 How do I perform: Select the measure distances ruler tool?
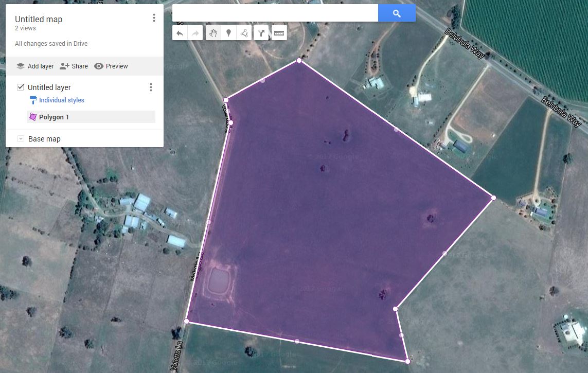[x=279, y=32]
